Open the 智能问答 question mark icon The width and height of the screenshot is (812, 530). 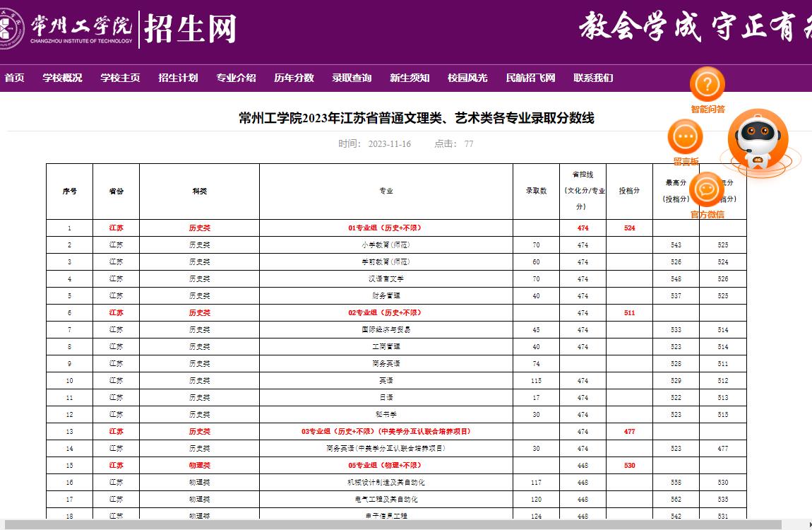pyautogui.click(x=707, y=84)
